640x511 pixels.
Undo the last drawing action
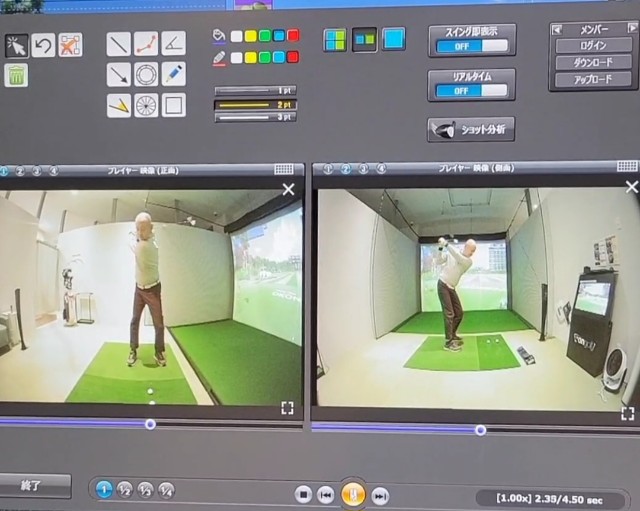[43, 45]
